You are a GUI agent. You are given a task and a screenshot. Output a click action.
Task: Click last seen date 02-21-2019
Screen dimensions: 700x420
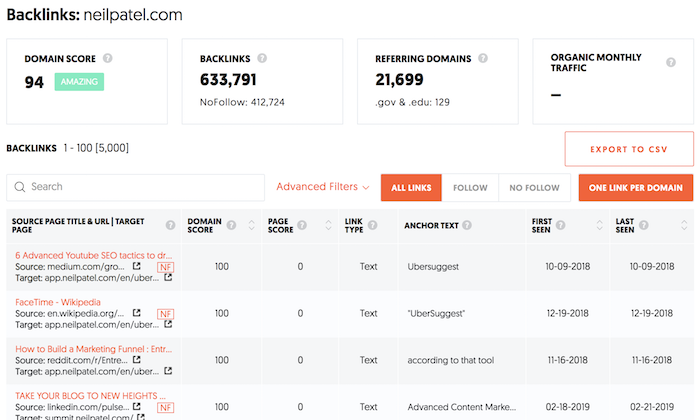[x=652, y=407]
